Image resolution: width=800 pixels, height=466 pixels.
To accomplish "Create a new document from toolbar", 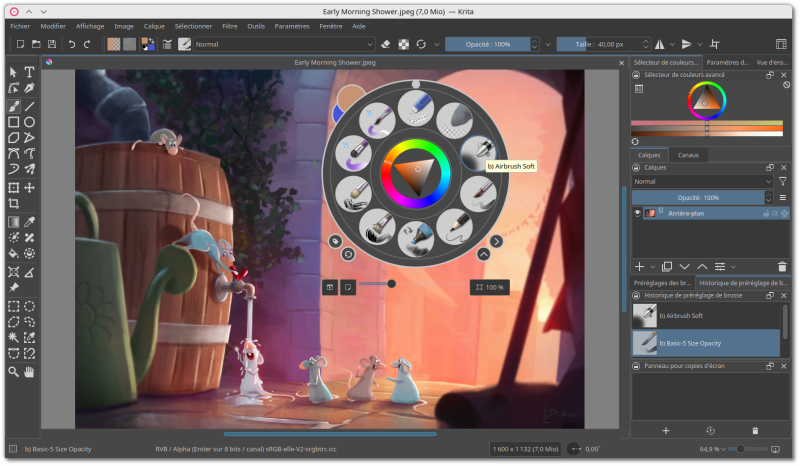I will pos(20,44).
